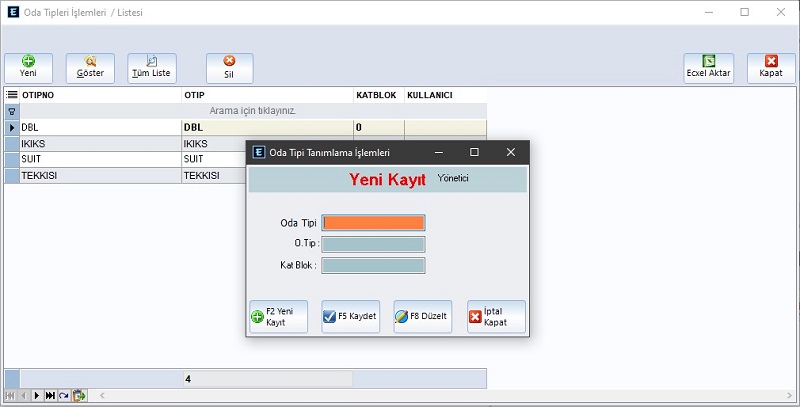Viewport: 800px width, 407px height.
Task: Click the filter funnel icon in the search row
Action: (x=12, y=111)
